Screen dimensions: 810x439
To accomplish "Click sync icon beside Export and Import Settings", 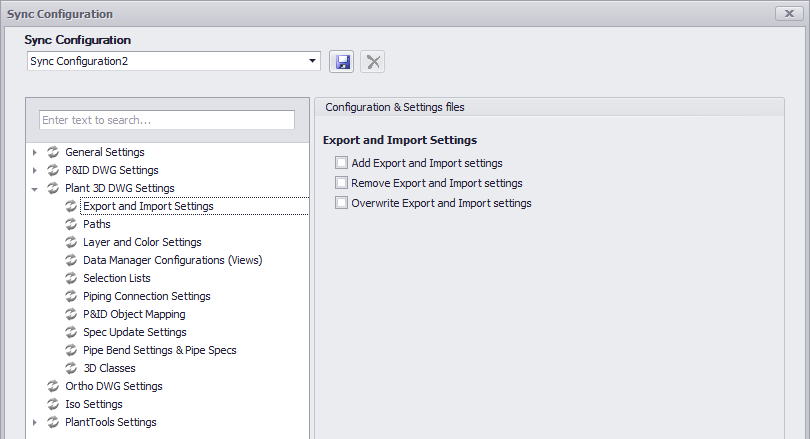I will 71,206.
